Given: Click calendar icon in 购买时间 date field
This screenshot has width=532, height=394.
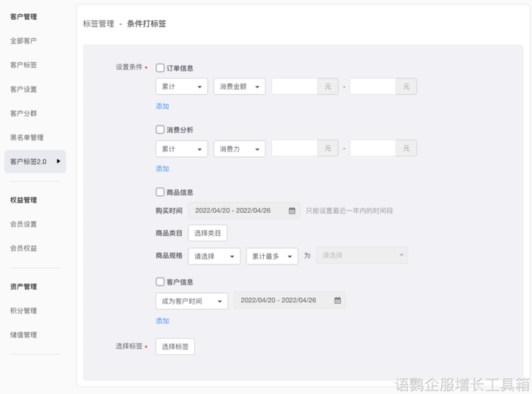Looking at the screenshot, I should 292,211.
